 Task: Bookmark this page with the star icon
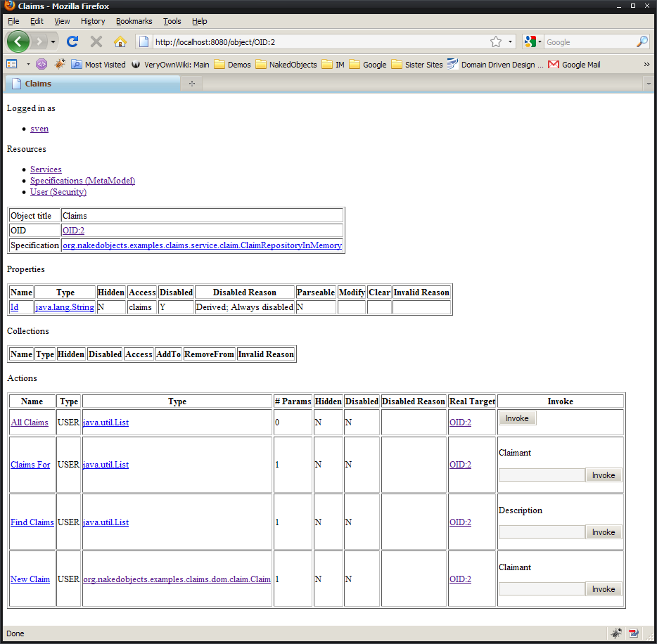pyautogui.click(x=496, y=41)
